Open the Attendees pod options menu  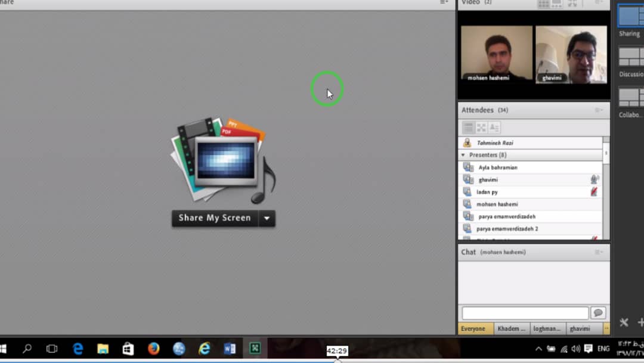599,110
